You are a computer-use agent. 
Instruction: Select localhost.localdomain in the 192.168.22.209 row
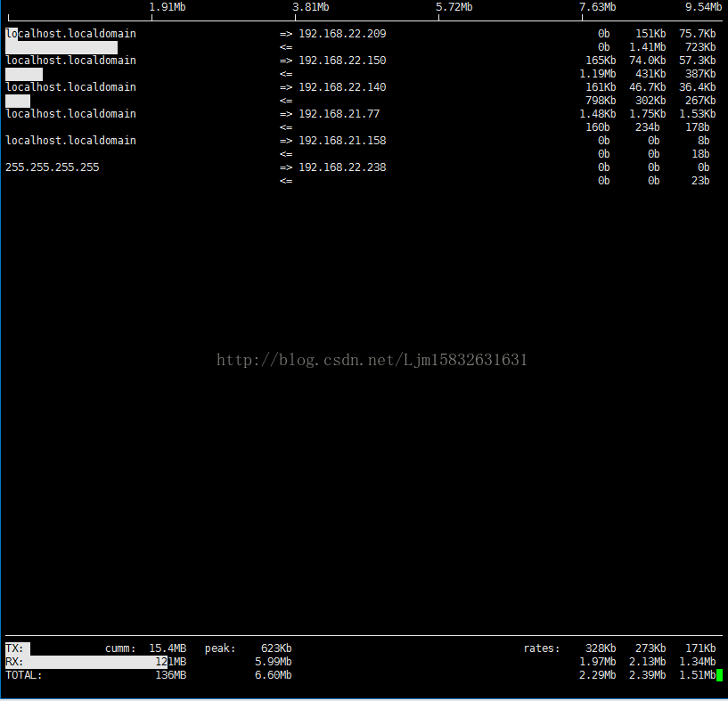(70, 34)
